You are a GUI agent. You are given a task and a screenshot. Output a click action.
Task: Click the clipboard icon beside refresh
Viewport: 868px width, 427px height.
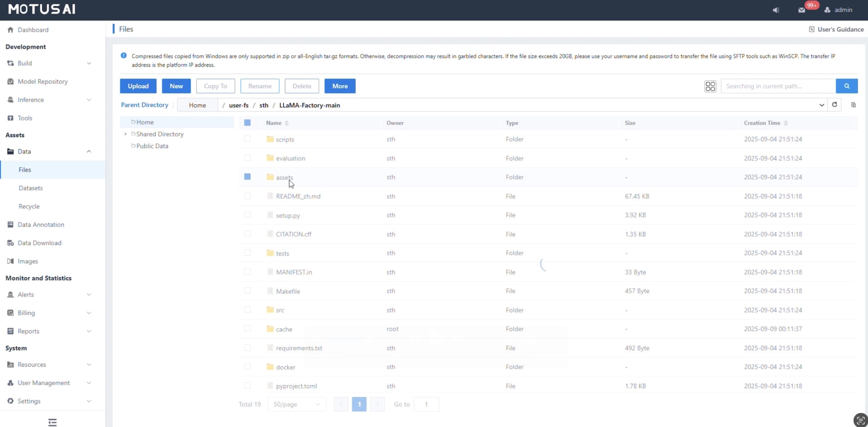click(853, 105)
